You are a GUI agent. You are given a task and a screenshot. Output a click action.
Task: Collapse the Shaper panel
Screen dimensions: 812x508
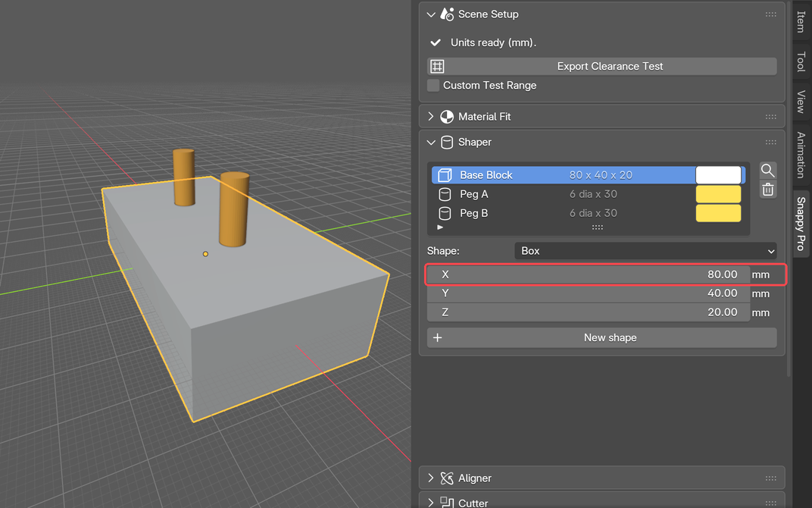(431, 142)
